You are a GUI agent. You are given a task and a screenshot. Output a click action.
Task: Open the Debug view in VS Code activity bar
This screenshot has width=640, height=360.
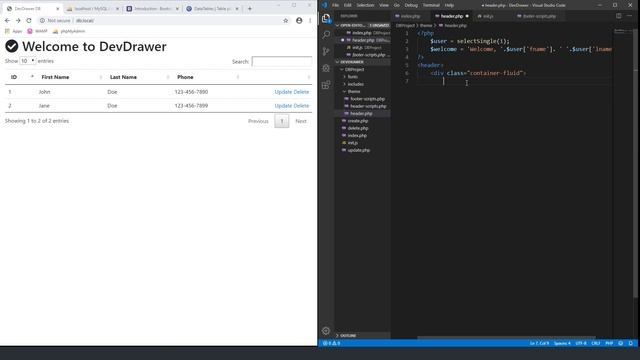[x=326, y=68]
